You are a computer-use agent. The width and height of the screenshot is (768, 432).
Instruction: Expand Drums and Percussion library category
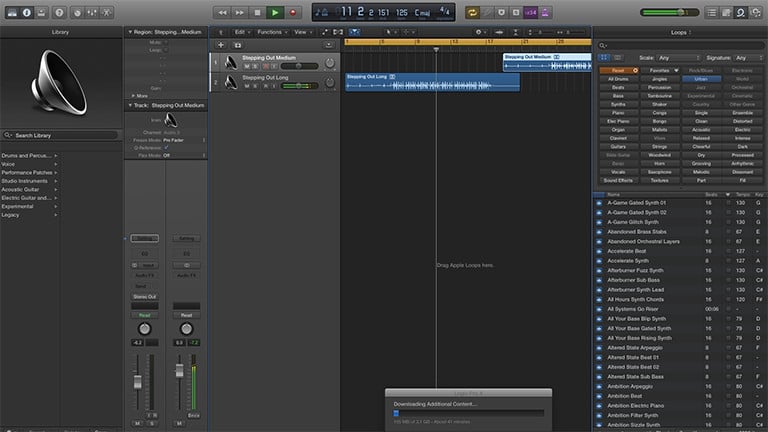click(29, 156)
